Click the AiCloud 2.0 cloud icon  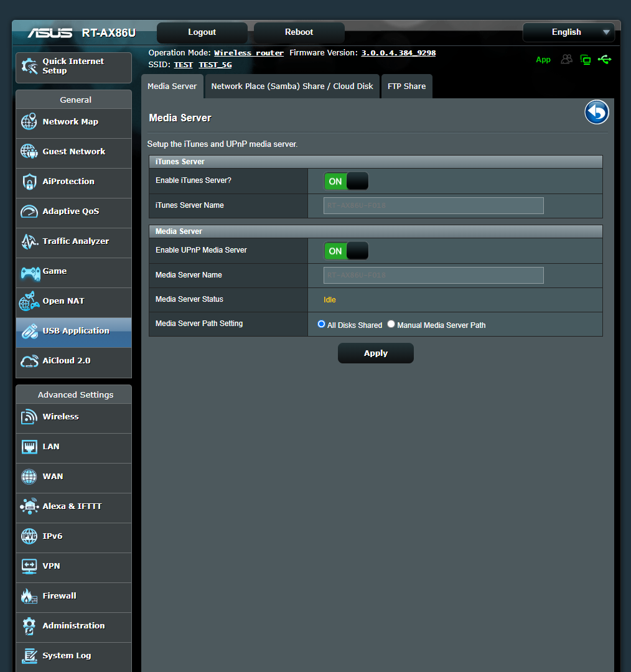(30, 362)
